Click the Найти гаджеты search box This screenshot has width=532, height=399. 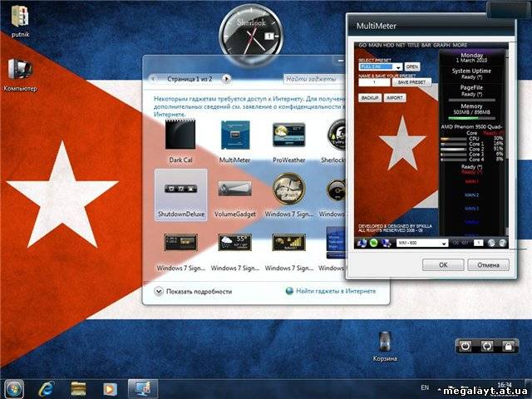pos(314,79)
